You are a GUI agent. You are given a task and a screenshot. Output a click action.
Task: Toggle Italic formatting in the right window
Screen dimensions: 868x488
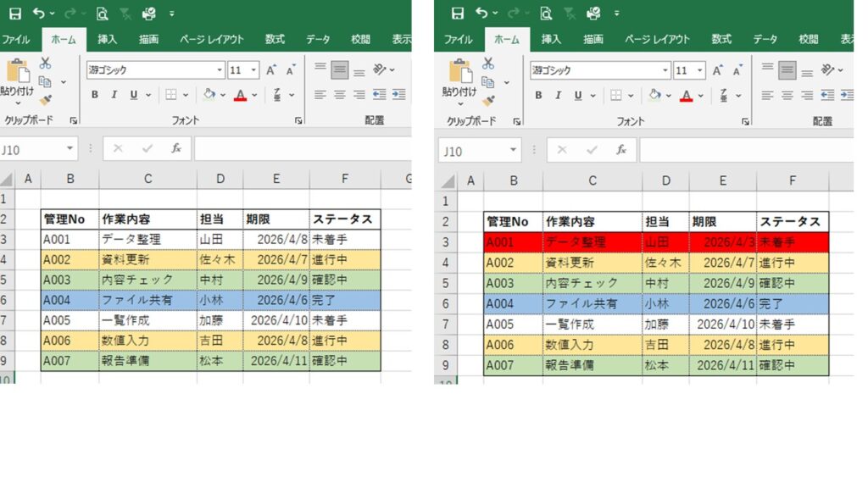(558, 96)
